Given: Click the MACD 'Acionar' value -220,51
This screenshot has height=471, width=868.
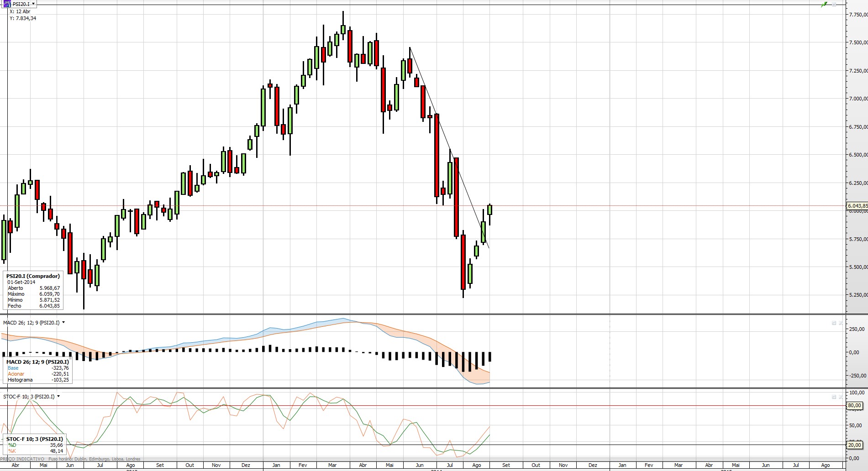Looking at the screenshot, I should click(x=60, y=374).
